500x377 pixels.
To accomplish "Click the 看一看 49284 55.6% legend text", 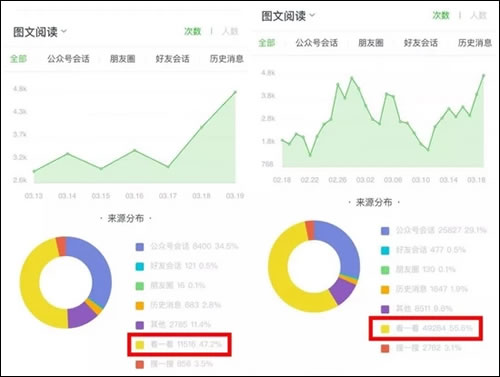I will (x=434, y=328).
